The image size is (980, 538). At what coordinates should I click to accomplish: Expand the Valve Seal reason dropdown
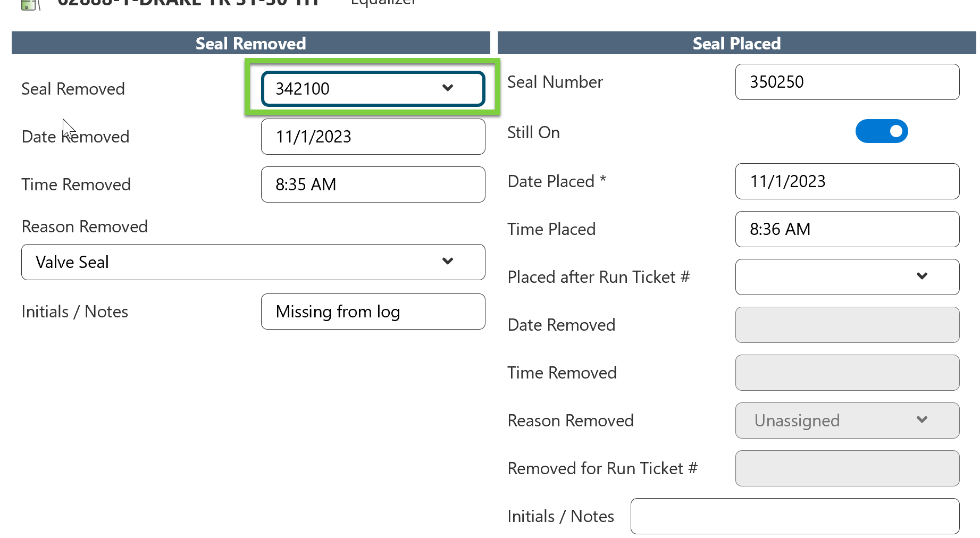253,262
